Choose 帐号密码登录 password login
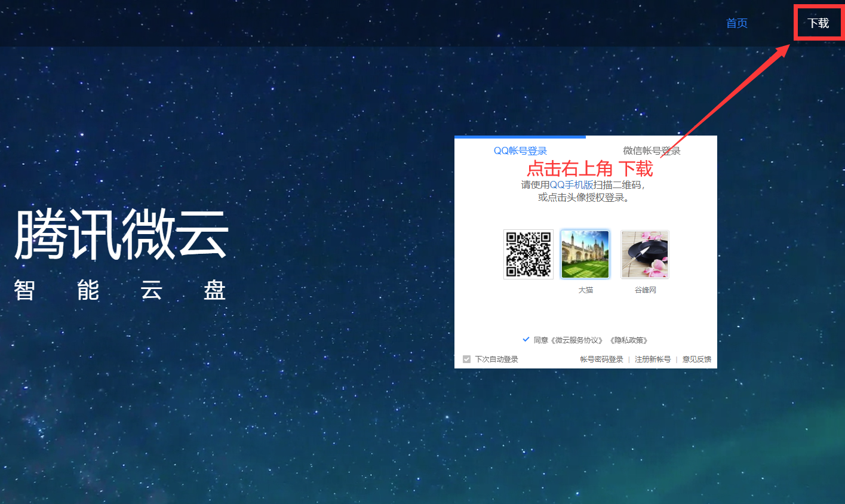The image size is (845, 504). (x=601, y=359)
